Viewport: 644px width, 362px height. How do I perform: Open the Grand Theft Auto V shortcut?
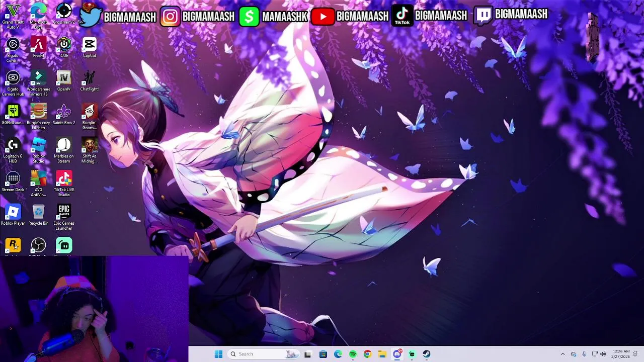[13, 15]
